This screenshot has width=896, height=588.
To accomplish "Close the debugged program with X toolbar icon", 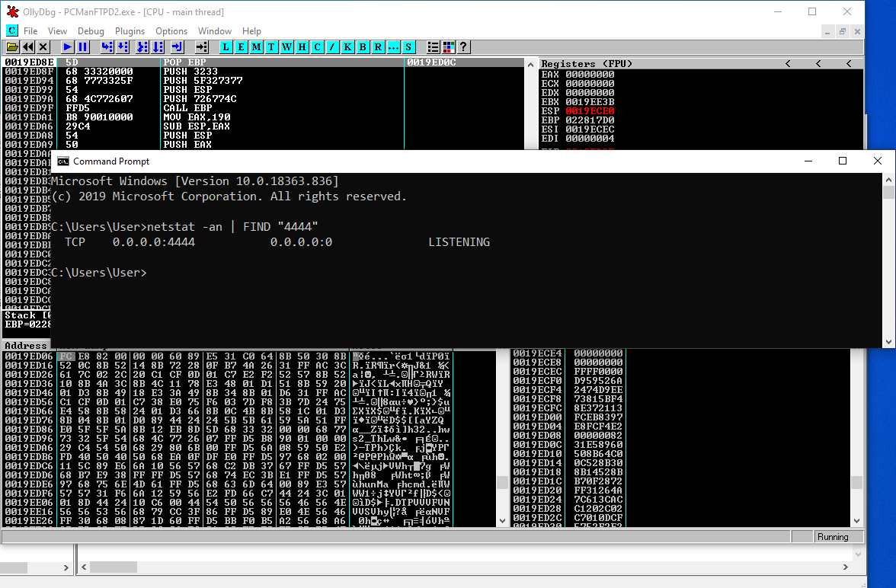I will coord(43,47).
